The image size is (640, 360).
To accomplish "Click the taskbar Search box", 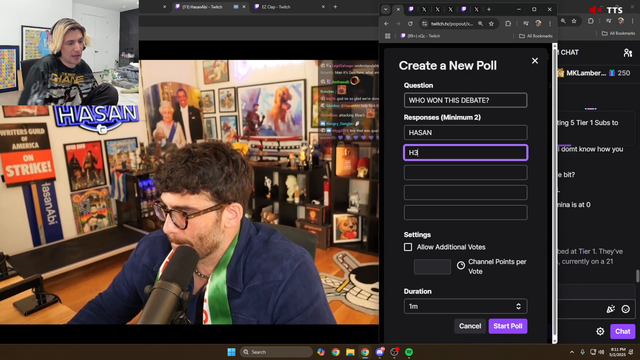I will [276, 352].
